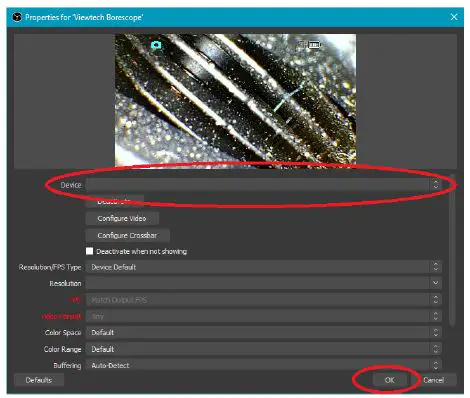This screenshot has width=470, height=398.
Task: Open the Match Output FPS dropdown
Action: tap(263, 300)
